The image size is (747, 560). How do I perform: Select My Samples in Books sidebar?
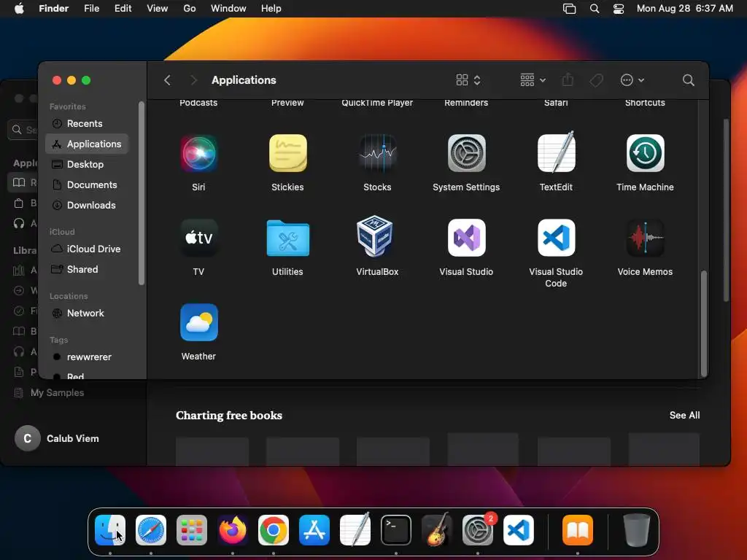click(50, 393)
